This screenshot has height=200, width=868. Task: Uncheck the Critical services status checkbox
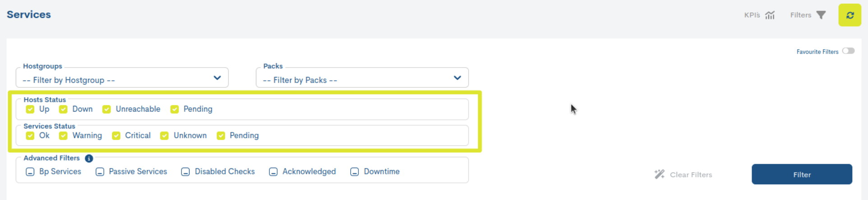coord(116,136)
